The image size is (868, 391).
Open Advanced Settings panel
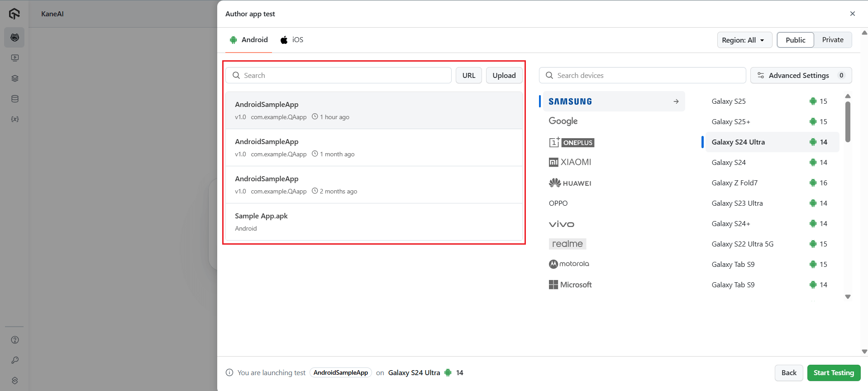tap(801, 75)
